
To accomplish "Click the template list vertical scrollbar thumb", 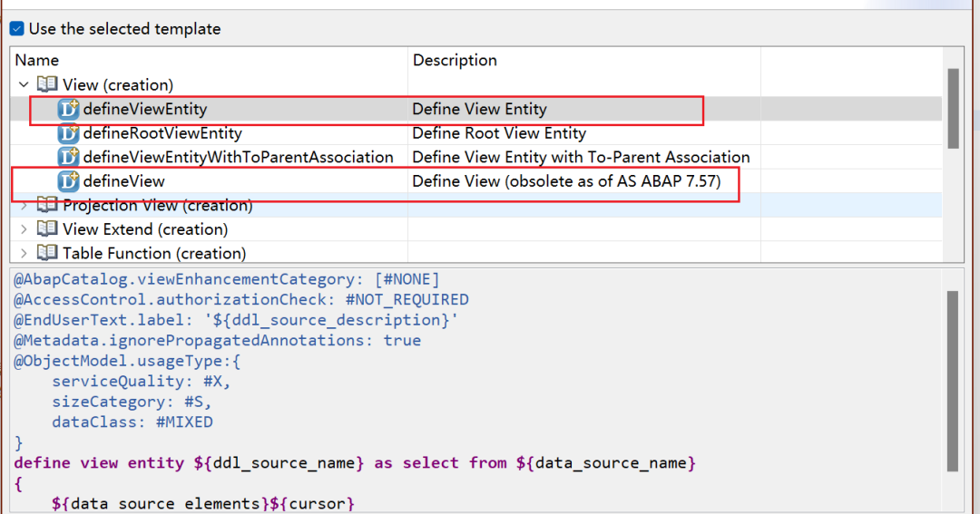I will 953,108.
